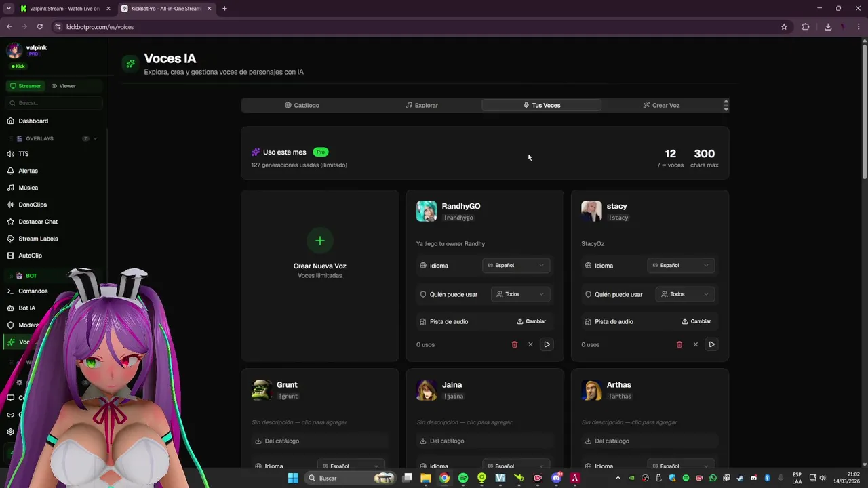Viewport: 868px width, 488px height.
Task: Show hidden system tray icons
Action: [x=617, y=478]
